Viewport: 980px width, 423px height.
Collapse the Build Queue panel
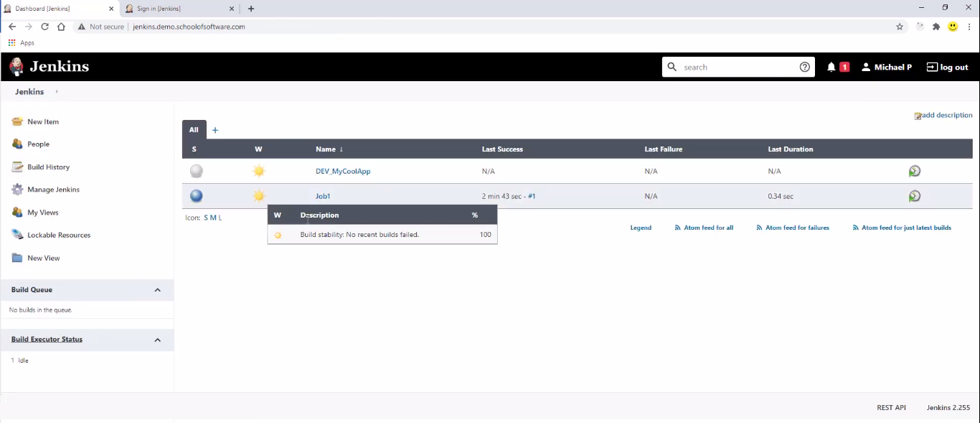click(157, 289)
